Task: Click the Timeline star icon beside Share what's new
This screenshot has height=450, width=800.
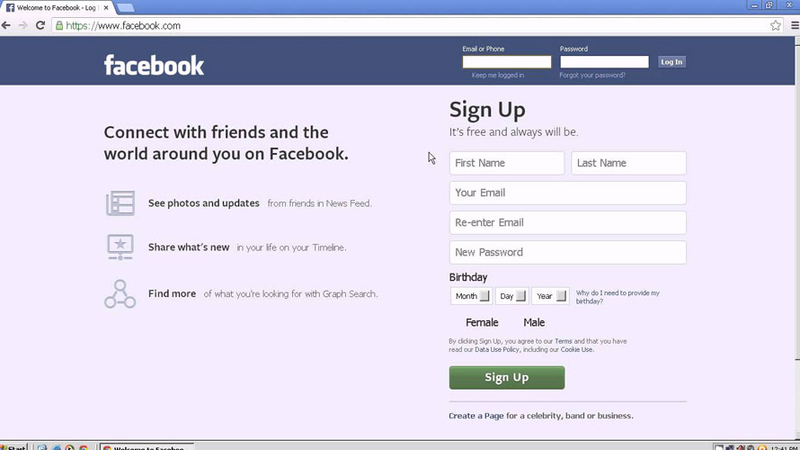Action: (120, 247)
